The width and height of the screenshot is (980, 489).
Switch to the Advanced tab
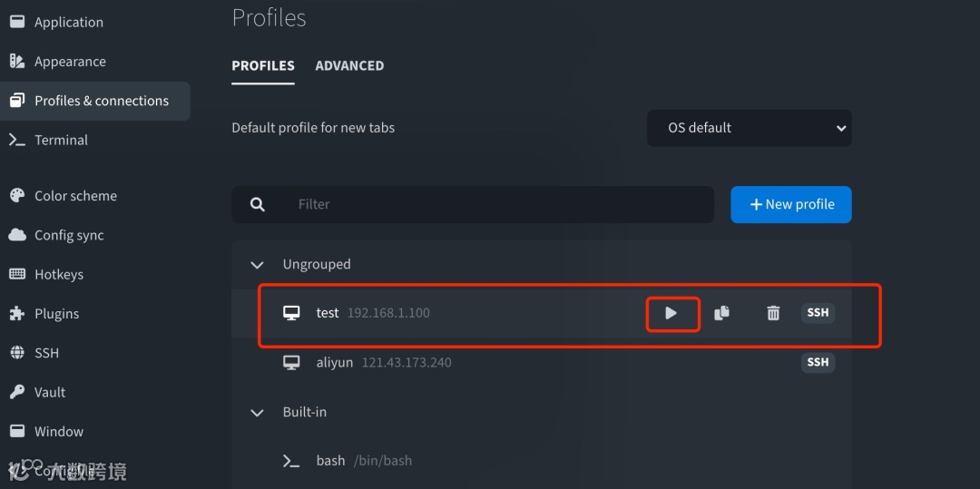349,65
